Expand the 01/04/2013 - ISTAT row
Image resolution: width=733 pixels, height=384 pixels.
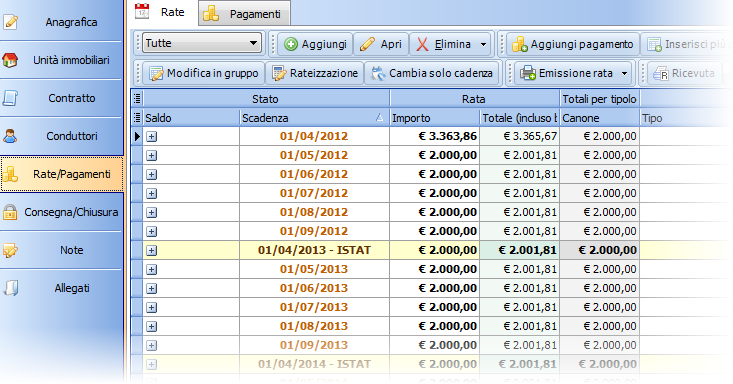pos(151,250)
